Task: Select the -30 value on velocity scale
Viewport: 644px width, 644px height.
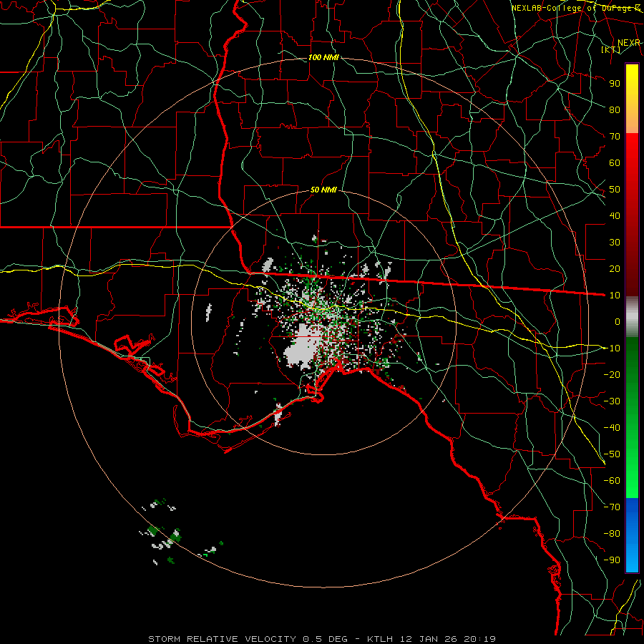Action: pyautogui.click(x=612, y=401)
